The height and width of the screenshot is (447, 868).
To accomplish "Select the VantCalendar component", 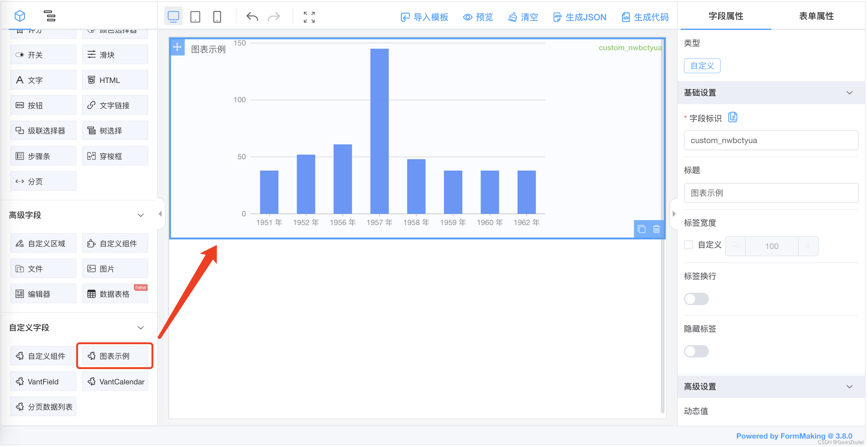I will 115,381.
